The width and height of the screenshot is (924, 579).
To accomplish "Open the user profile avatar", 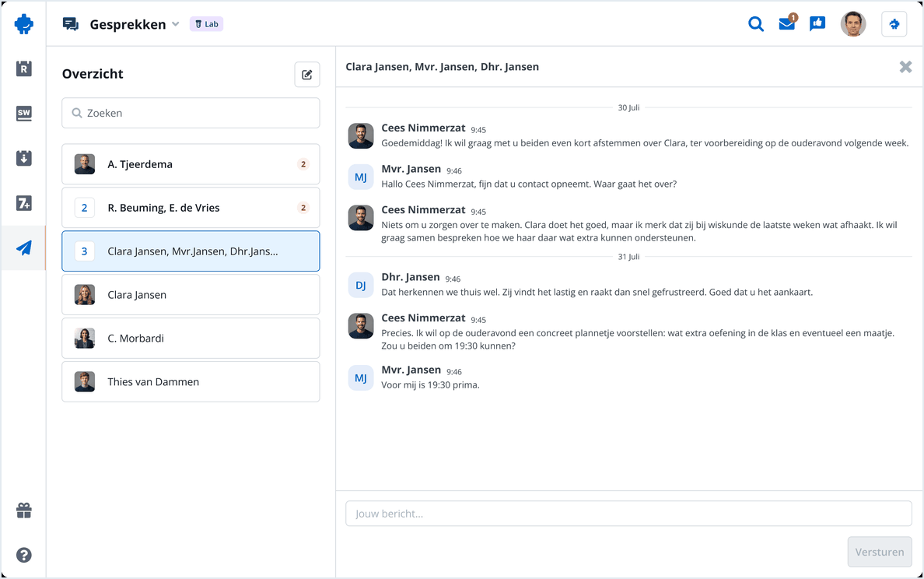I will tap(852, 24).
